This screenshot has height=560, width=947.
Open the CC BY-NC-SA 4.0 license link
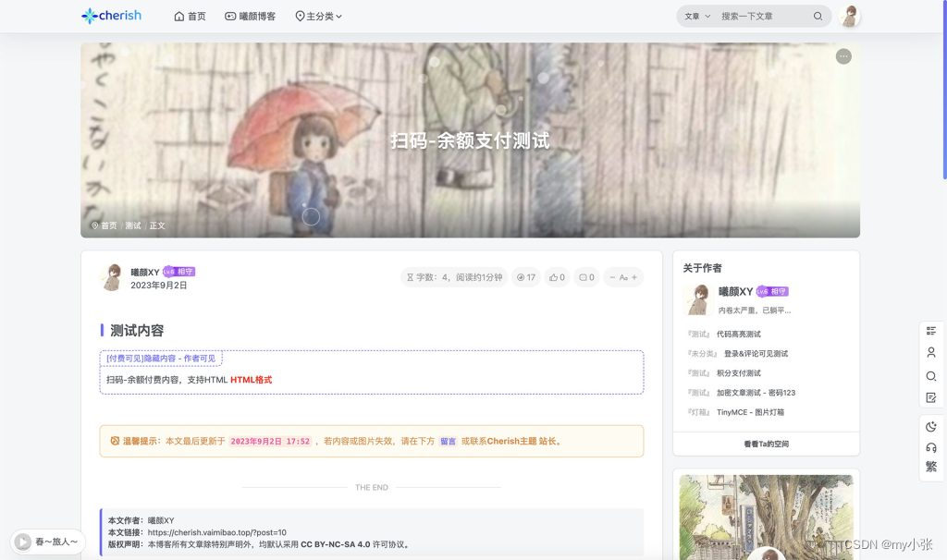click(335, 544)
